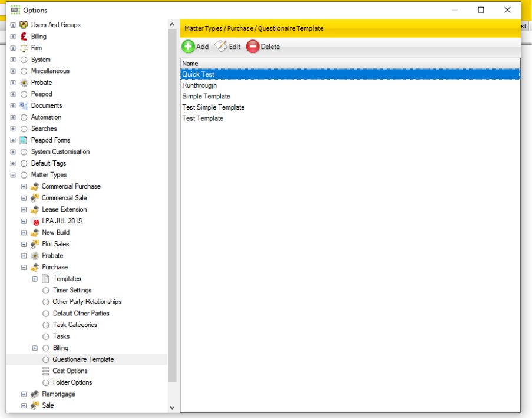
Task: Click the LPA JUL 2015 red icon
Action: tap(35, 222)
